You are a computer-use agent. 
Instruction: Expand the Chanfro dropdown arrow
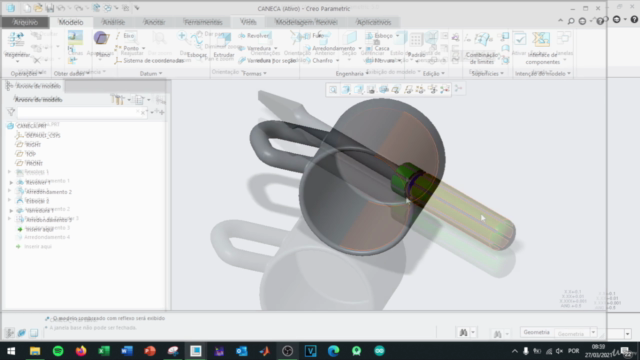click(338, 60)
